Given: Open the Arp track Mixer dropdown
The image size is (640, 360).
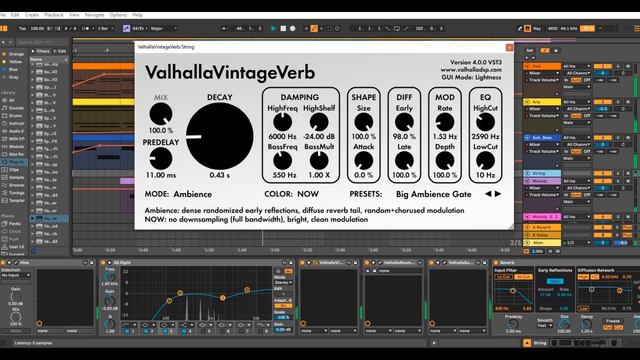Looking at the screenshot, I should (x=543, y=109).
